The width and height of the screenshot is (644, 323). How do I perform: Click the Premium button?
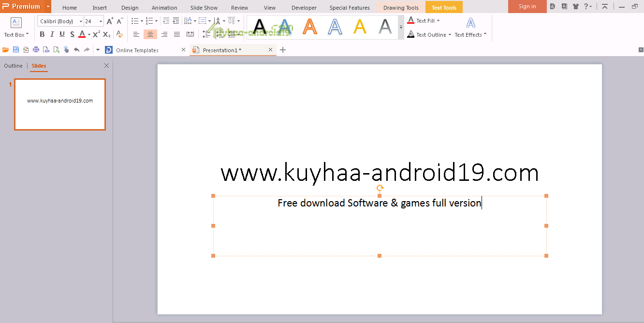click(22, 6)
